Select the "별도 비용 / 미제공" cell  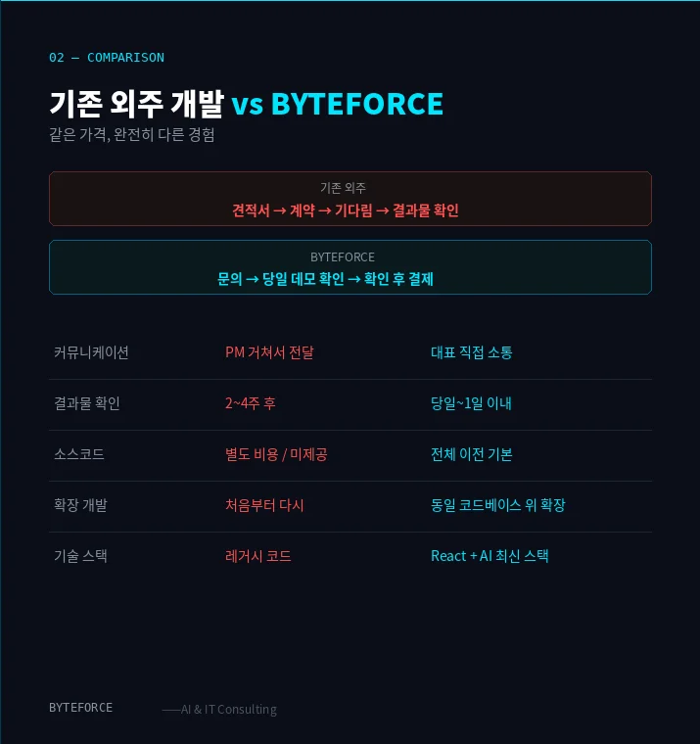tap(276, 454)
